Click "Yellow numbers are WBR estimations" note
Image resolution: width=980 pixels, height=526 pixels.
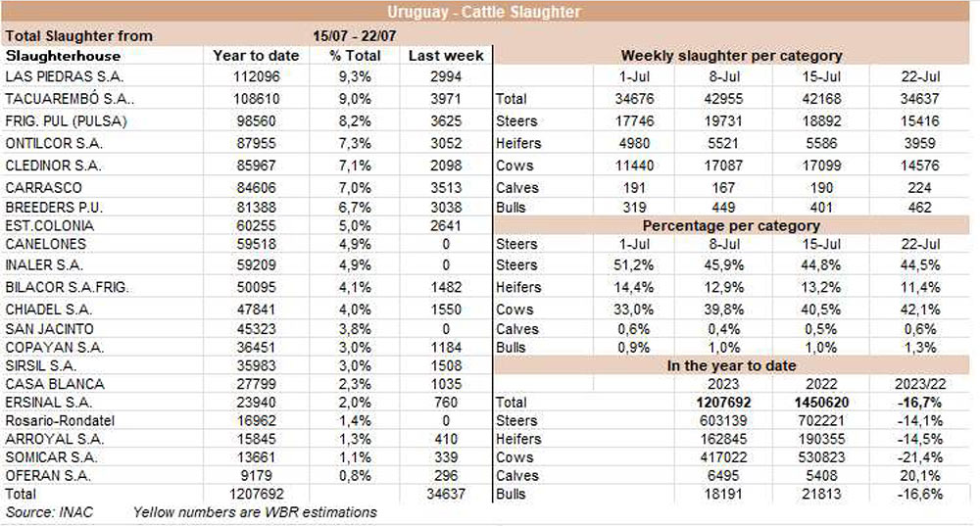point(255,512)
